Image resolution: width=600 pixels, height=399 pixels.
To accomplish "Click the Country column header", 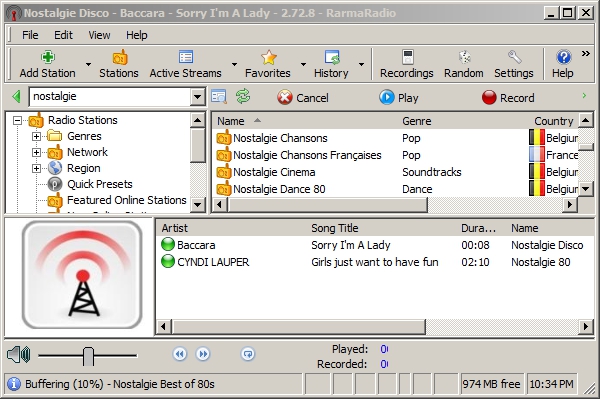I will tap(553, 121).
